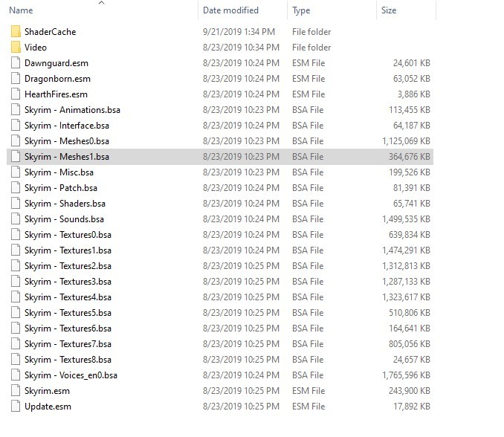
Task: Click the Skyrim - Interface.bsa file icon
Action: click(x=16, y=126)
